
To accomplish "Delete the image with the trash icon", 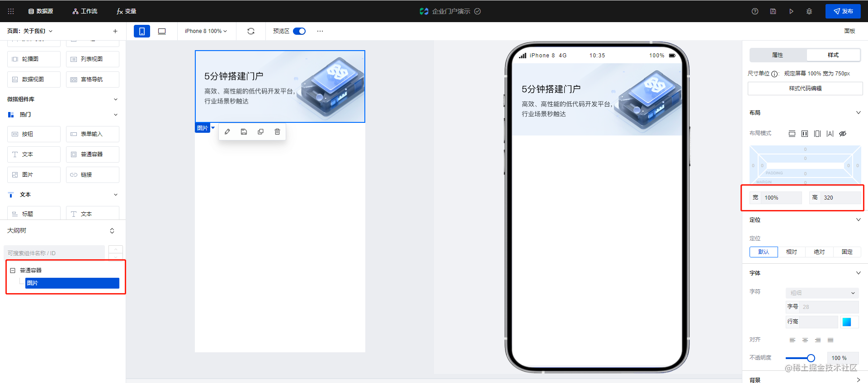I will pos(278,132).
